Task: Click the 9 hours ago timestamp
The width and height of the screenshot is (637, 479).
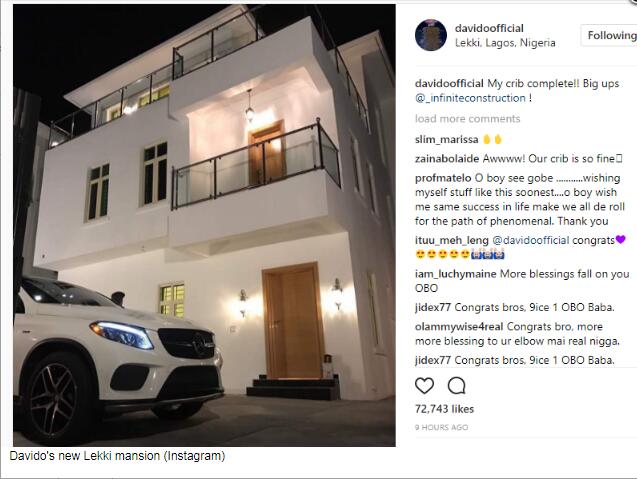Action: (441, 427)
